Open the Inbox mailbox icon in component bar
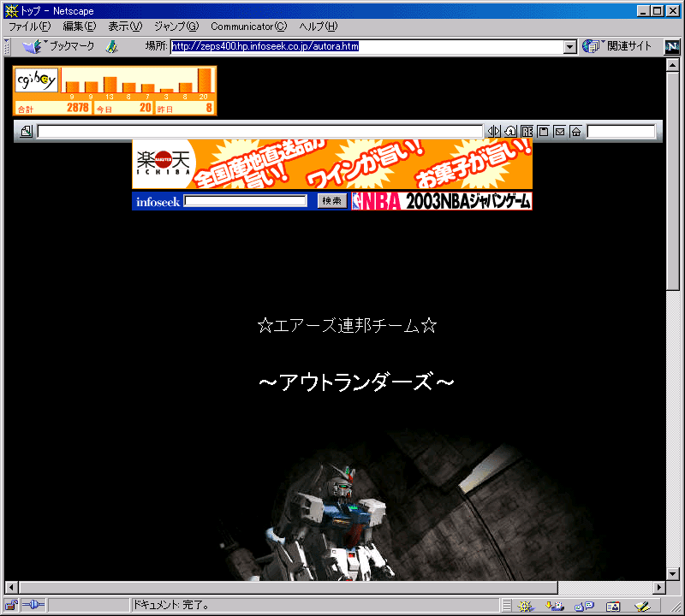Image resolution: width=685 pixels, height=616 pixels. (x=555, y=606)
